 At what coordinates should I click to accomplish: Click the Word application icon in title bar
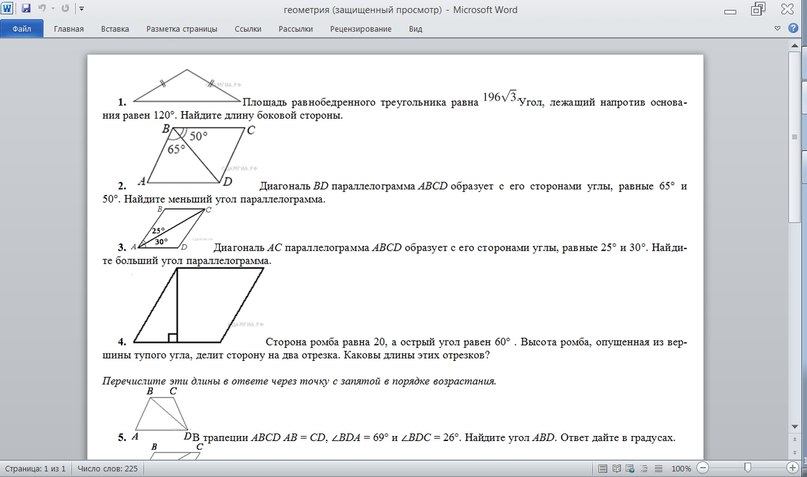[7, 9]
